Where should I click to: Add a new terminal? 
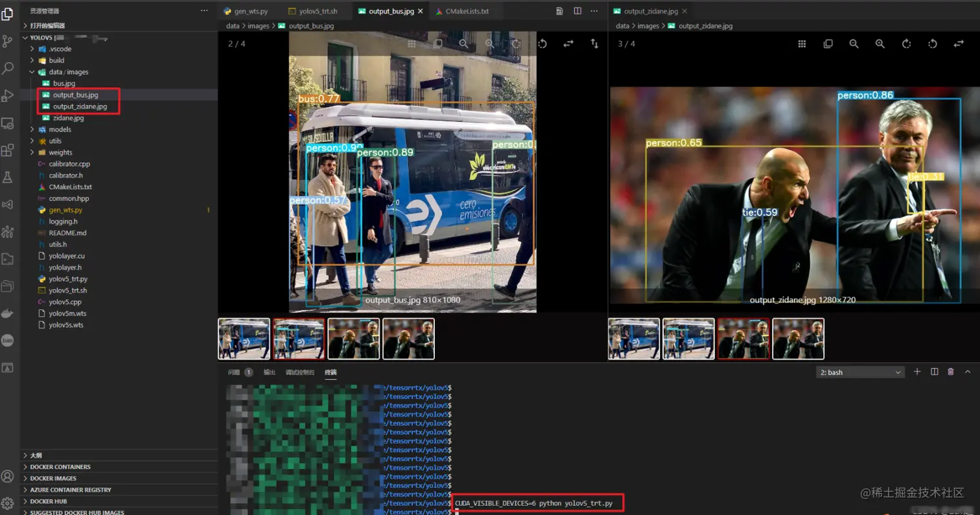click(x=917, y=372)
